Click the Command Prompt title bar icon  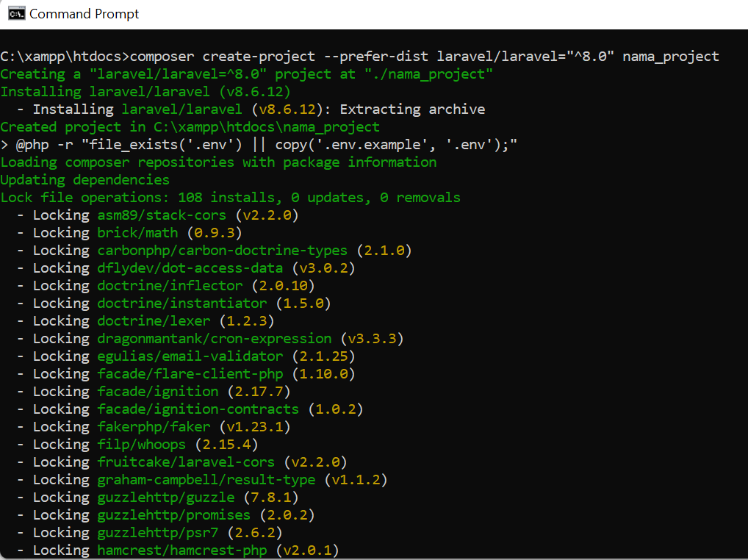[x=16, y=14]
